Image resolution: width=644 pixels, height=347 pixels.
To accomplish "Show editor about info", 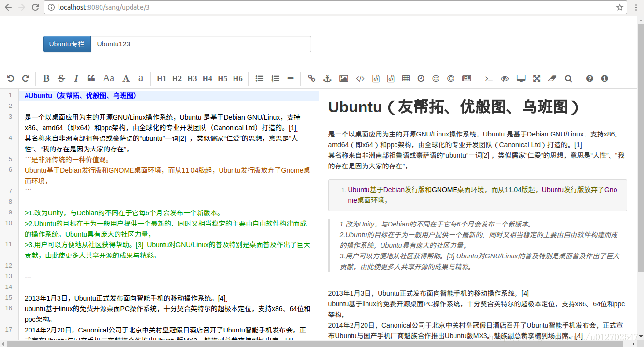I will pos(604,78).
